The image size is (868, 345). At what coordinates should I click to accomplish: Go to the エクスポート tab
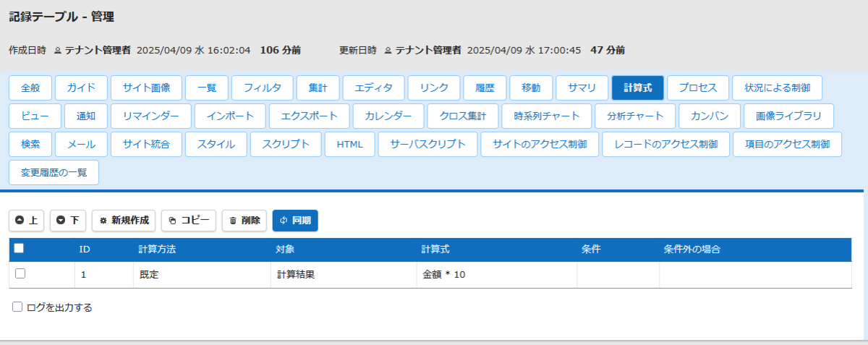(309, 116)
